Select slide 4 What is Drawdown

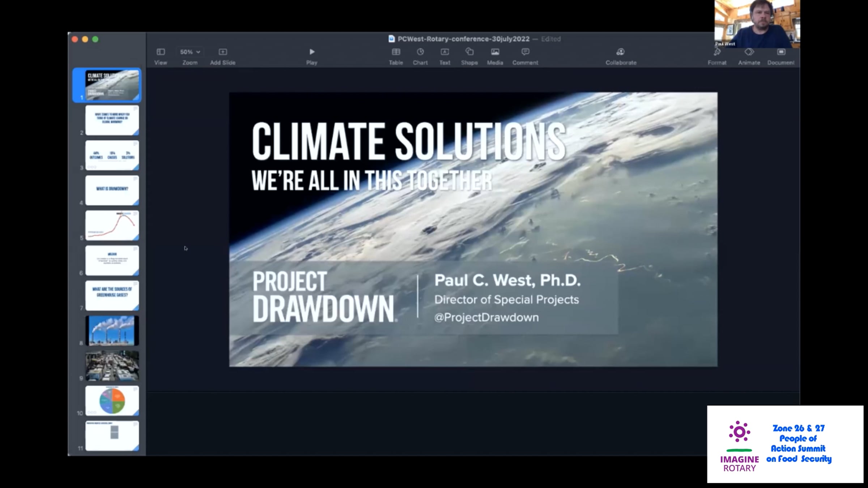[112, 190]
